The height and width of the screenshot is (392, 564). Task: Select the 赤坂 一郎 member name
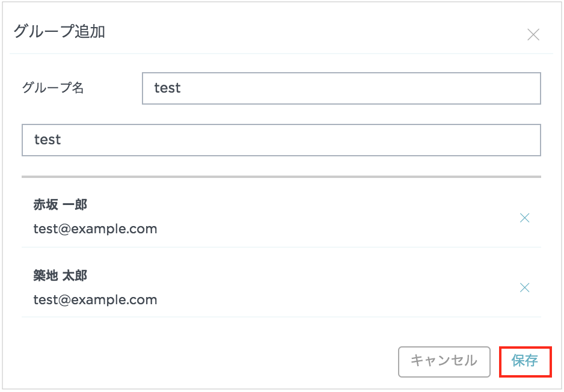[x=60, y=205]
